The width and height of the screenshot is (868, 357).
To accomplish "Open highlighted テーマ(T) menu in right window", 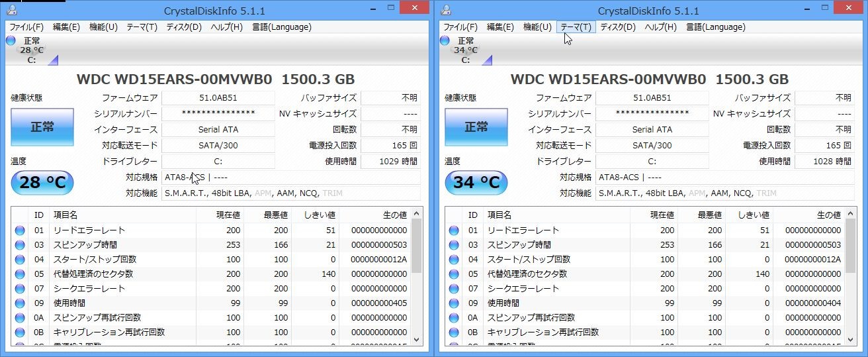I will click(576, 27).
